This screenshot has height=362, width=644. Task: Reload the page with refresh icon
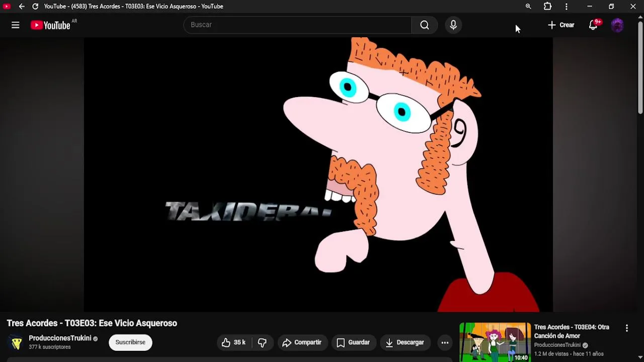[35, 7]
